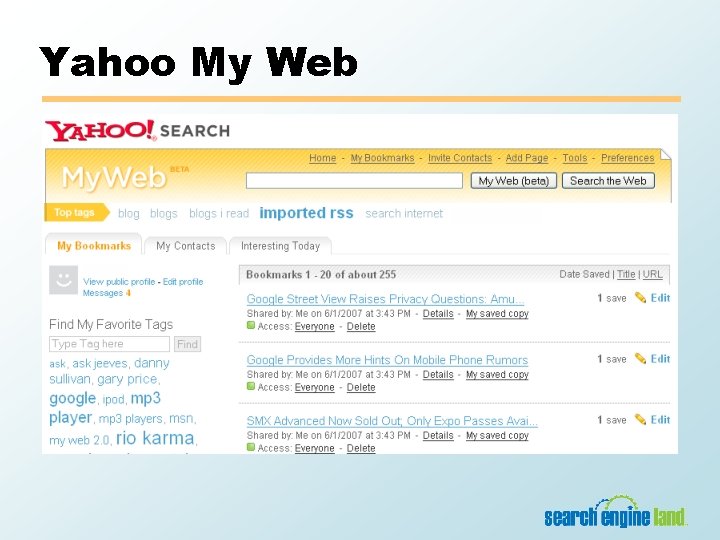This screenshot has width=720, height=540.
Task: Switch to the My Bookmarks tab
Action: [x=94, y=246]
